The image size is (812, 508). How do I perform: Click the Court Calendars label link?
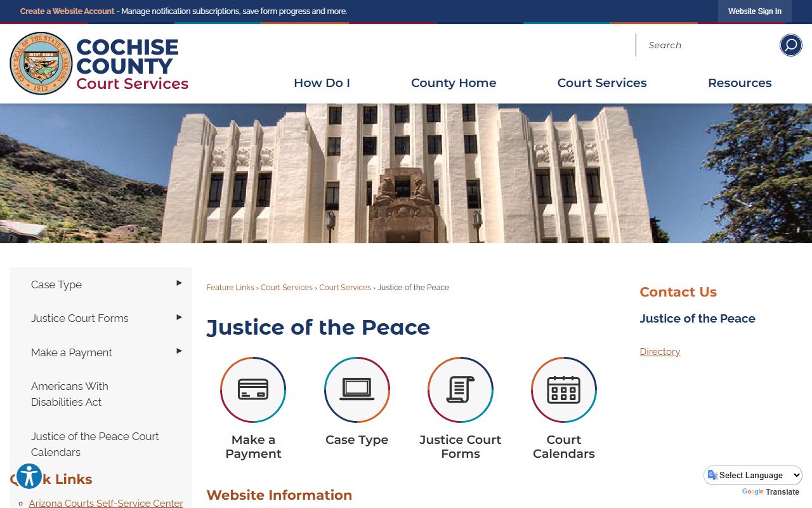(x=564, y=446)
